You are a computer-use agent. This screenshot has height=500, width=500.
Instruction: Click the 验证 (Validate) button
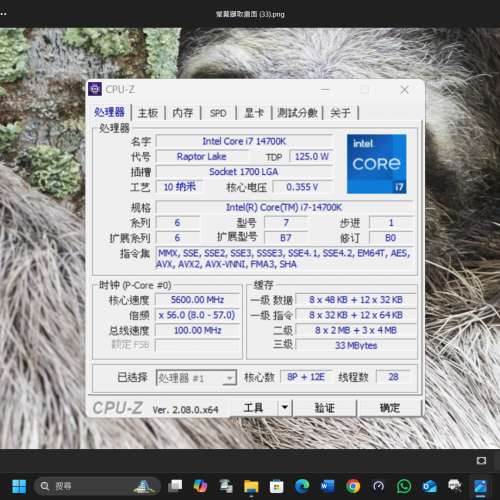[x=324, y=408]
